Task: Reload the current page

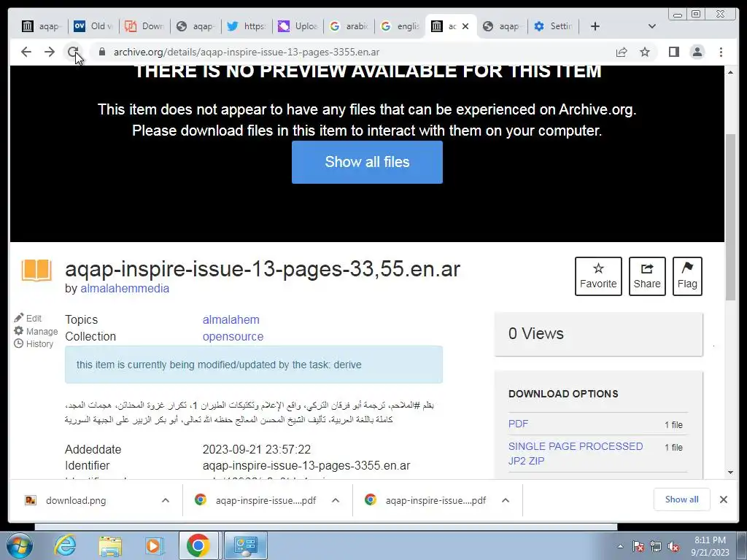Action: tap(73, 52)
